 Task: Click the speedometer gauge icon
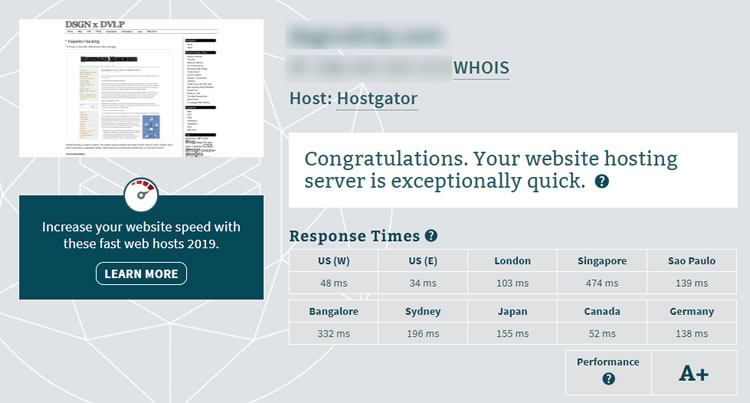(141, 195)
